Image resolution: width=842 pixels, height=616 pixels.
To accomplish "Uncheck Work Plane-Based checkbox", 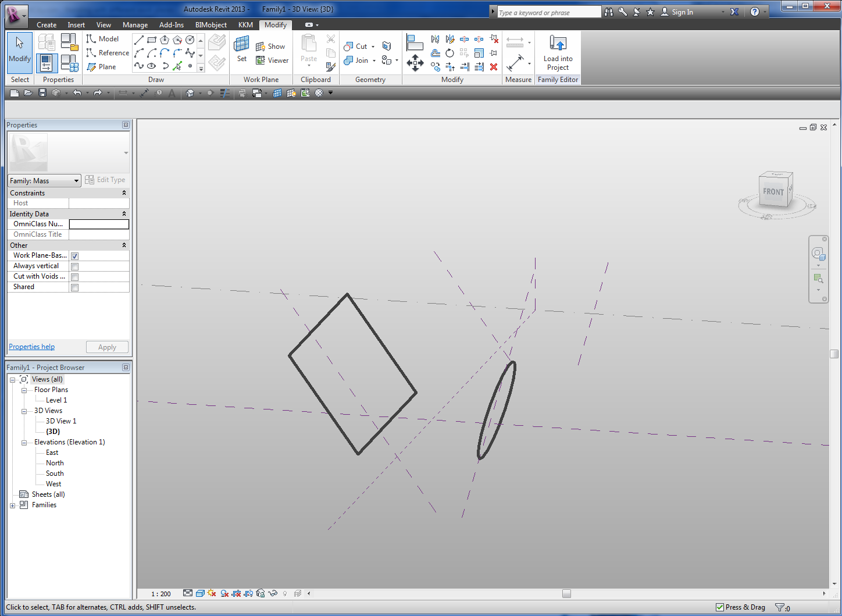I will click(x=75, y=256).
